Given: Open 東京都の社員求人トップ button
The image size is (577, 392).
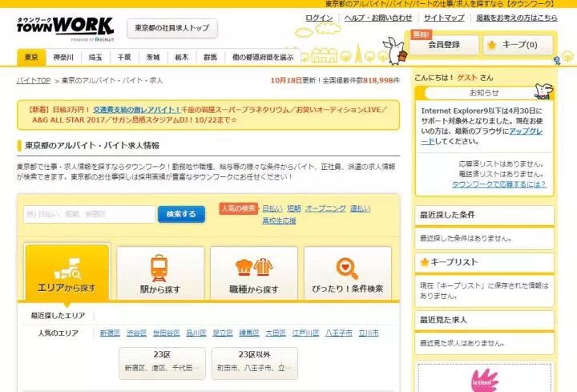Looking at the screenshot, I should [x=171, y=28].
